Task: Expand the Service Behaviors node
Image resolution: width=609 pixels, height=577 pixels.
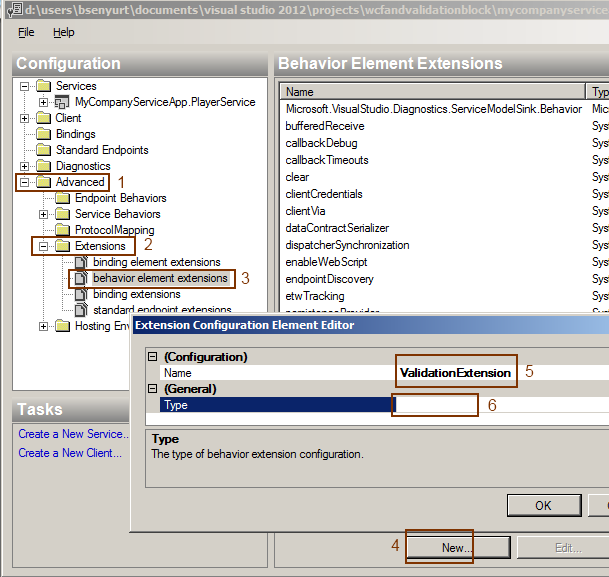Action: 44,214
